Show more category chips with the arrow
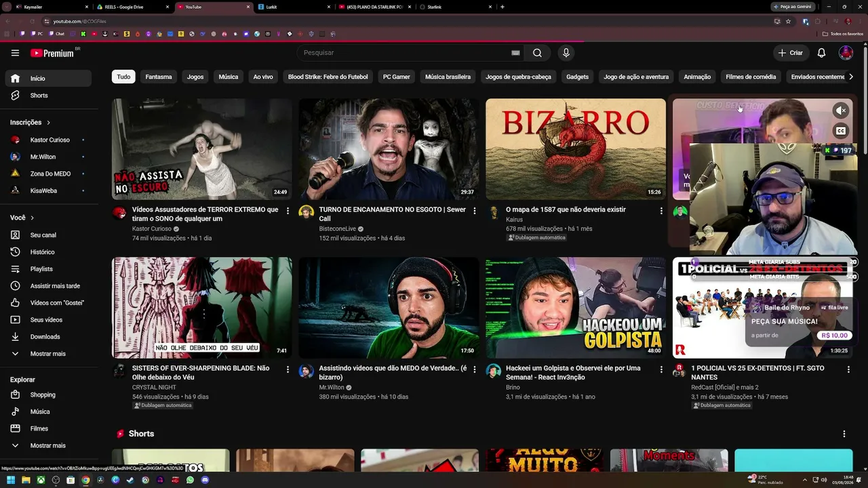 click(852, 77)
